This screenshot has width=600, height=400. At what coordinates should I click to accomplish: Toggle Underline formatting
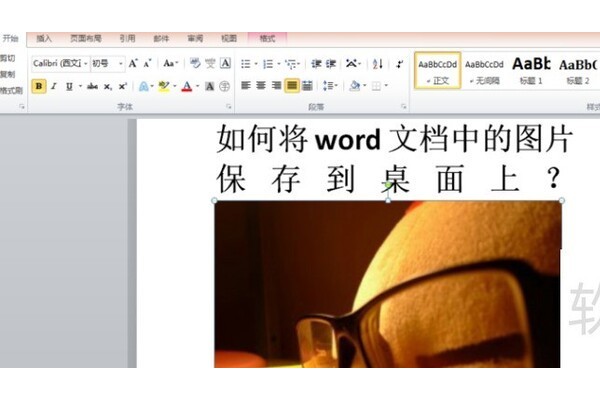69,87
